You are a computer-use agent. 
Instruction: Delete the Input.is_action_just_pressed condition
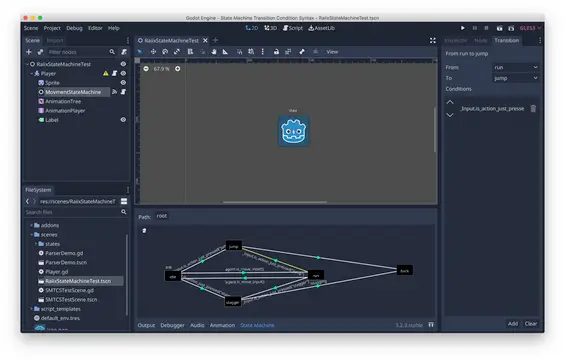pos(533,108)
